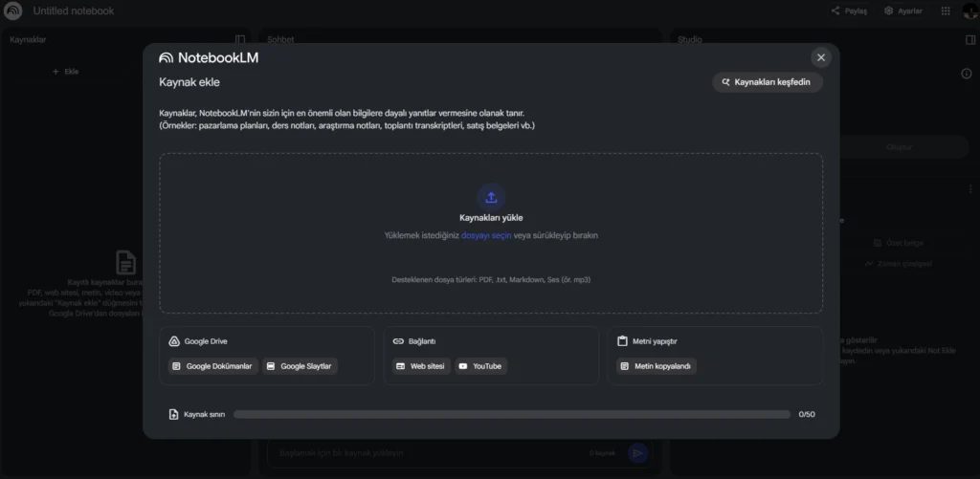Click the Desteklenen dosya türleri text
Image resolution: width=980 pixels, height=479 pixels.
tap(491, 280)
